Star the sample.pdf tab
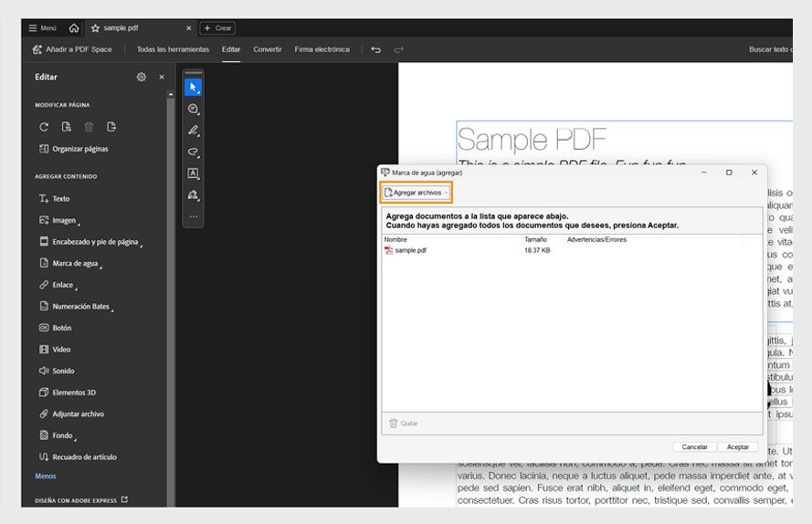This screenshot has width=812, height=524. point(95,28)
